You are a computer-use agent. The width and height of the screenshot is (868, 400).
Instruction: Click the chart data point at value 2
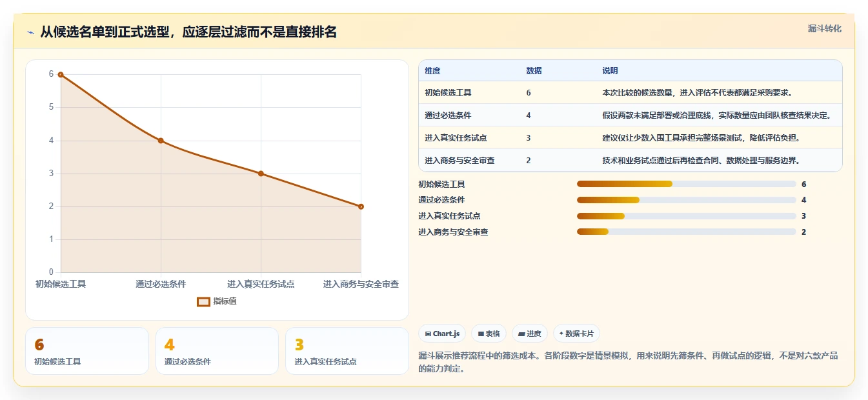click(361, 206)
